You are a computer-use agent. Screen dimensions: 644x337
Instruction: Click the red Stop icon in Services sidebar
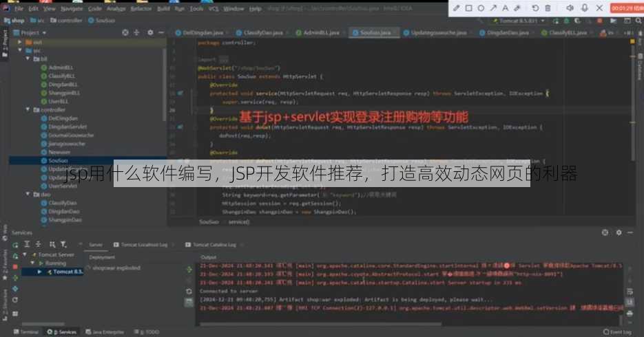[x=15, y=267]
